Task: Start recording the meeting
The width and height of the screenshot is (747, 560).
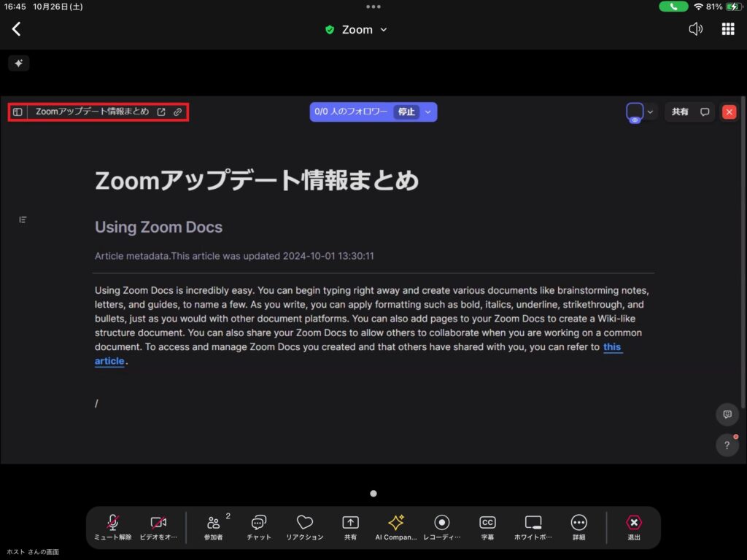Action: pyautogui.click(x=441, y=526)
